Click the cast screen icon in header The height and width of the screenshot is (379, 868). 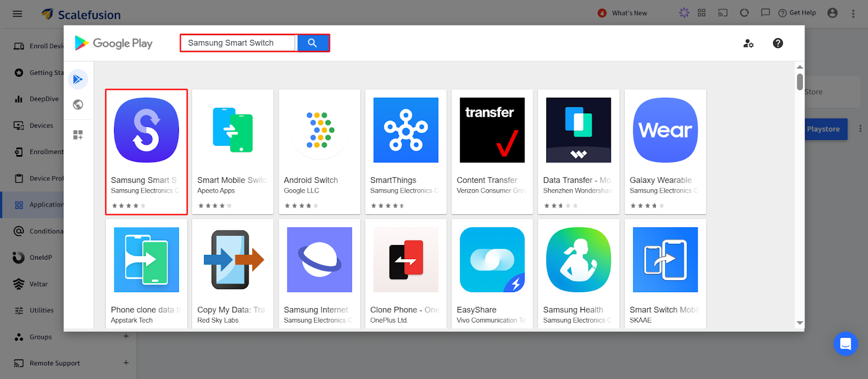[723, 12]
